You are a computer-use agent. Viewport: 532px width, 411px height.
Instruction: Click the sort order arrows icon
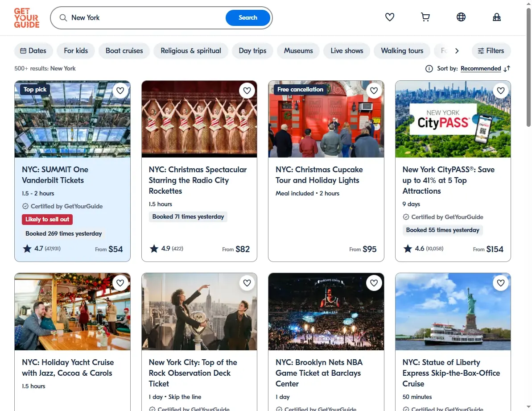click(507, 69)
